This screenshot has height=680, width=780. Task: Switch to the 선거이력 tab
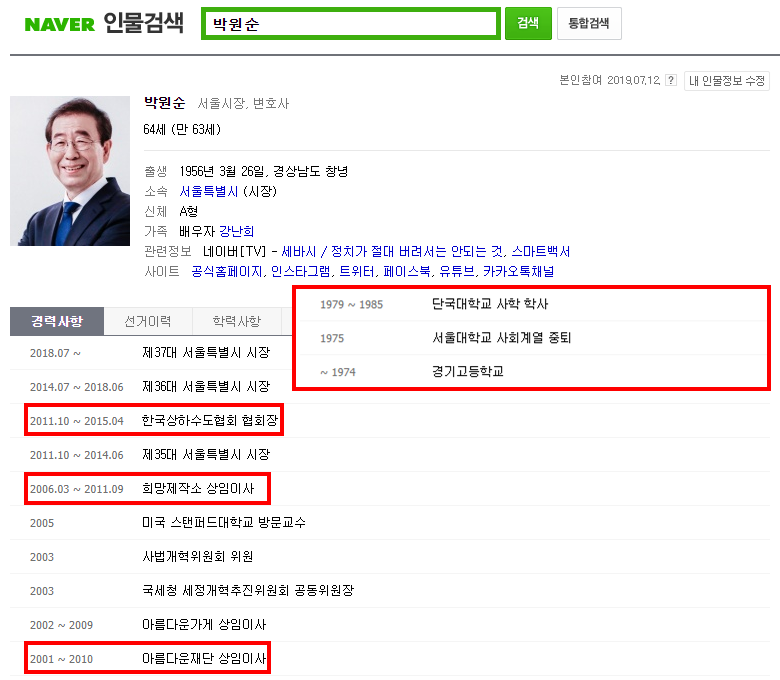pos(148,321)
